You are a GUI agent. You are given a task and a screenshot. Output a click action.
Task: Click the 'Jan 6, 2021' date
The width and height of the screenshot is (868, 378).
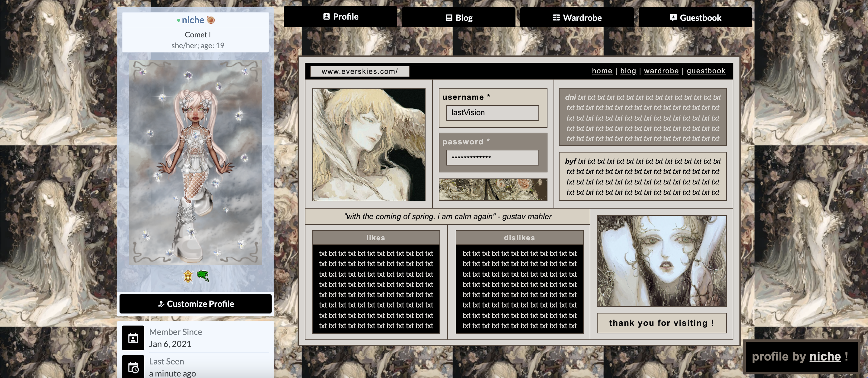pyautogui.click(x=170, y=344)
